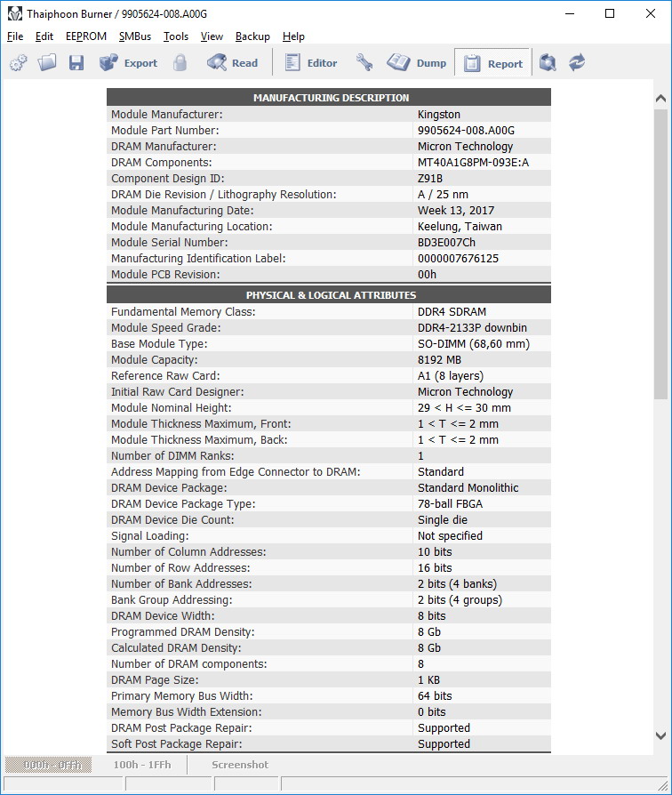Click DRAM Device Package value Standard Monolithic

[x=468, y=487]
